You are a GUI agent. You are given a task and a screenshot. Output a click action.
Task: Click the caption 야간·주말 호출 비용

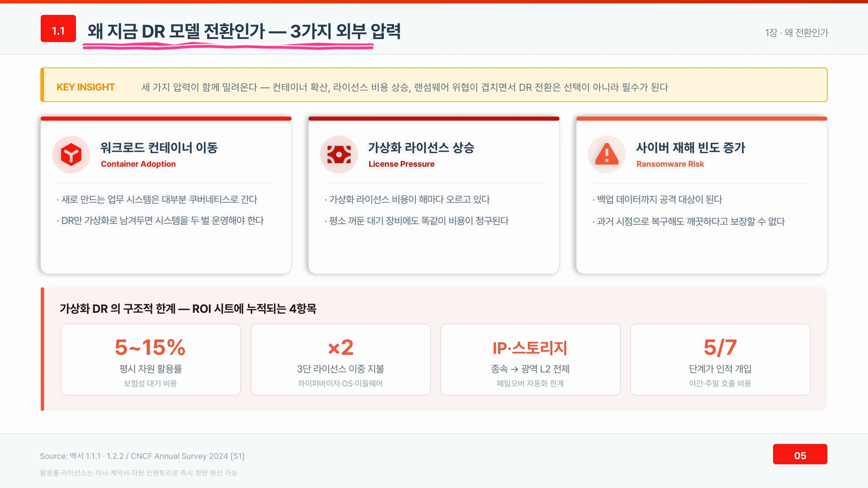point(720,383)
